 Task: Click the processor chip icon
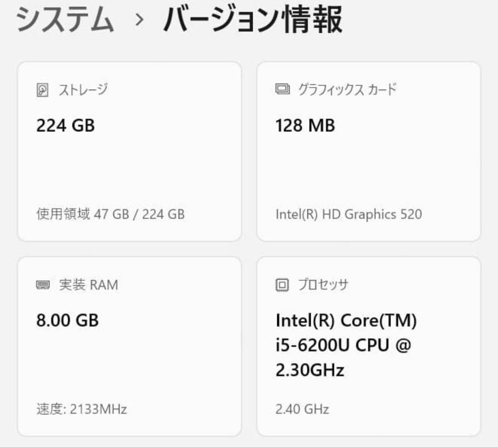coord(282,284)
